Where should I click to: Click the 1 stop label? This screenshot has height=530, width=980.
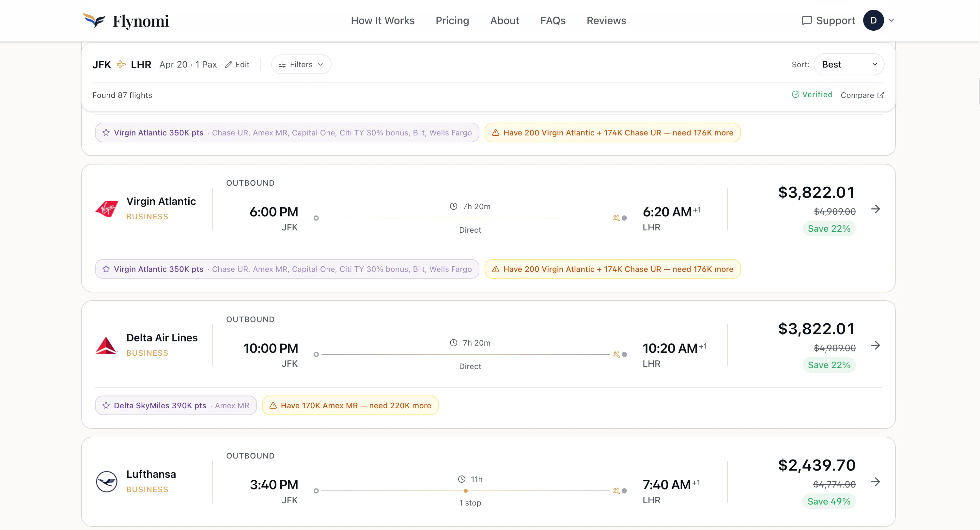point(470,503)
